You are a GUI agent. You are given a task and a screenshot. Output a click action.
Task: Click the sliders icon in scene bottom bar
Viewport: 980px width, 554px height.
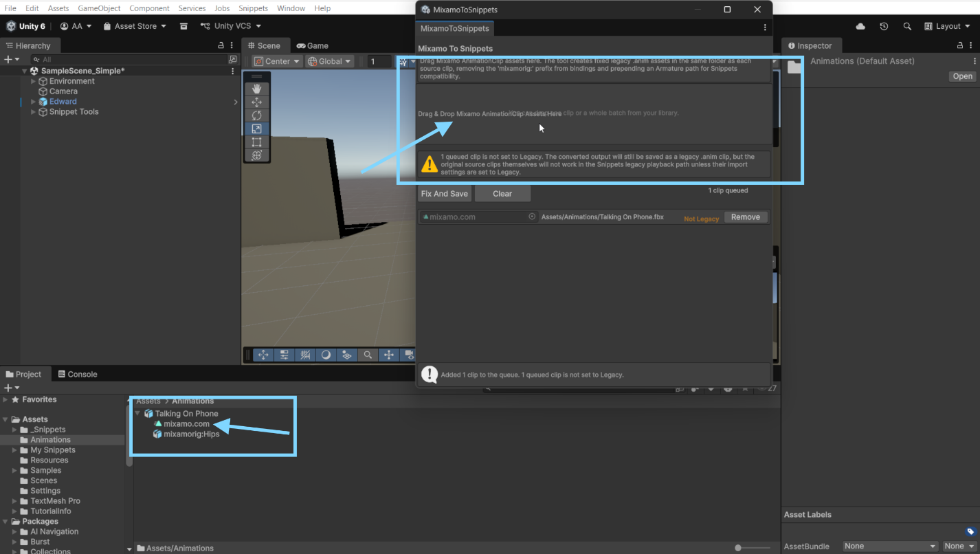coord(284,355)
